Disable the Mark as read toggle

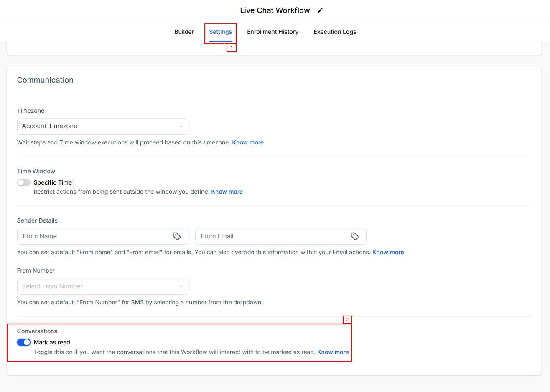[24, 342]
